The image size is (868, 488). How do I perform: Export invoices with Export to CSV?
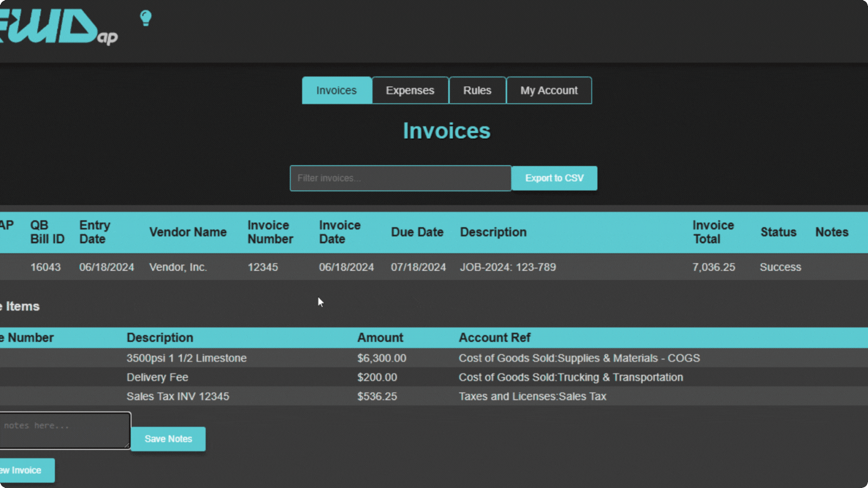554,178
